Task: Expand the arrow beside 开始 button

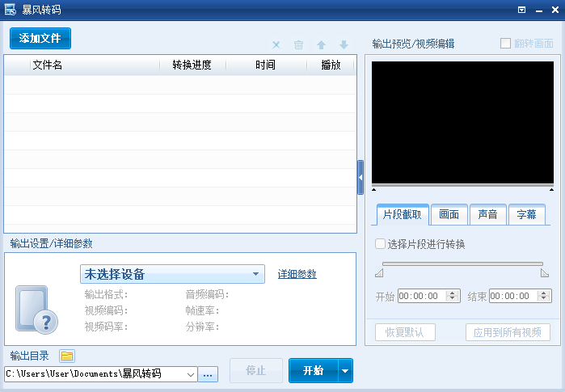Action: (x=345, y=371)
